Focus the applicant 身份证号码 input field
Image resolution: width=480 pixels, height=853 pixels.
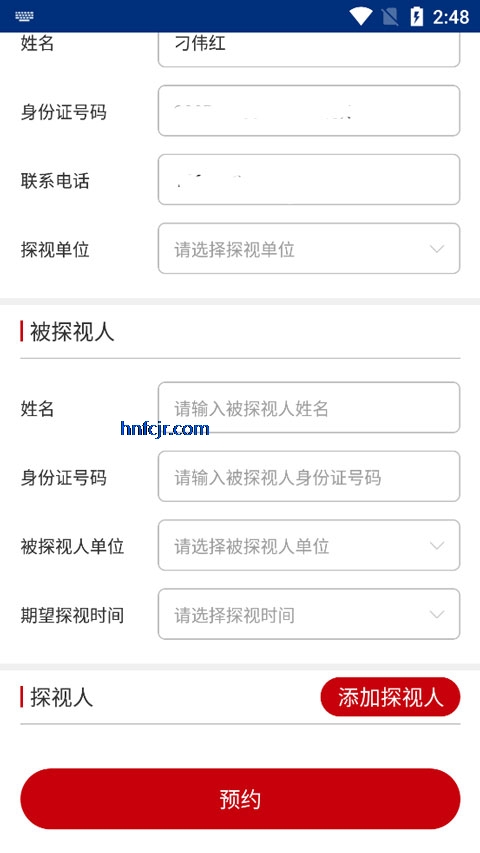309,110
